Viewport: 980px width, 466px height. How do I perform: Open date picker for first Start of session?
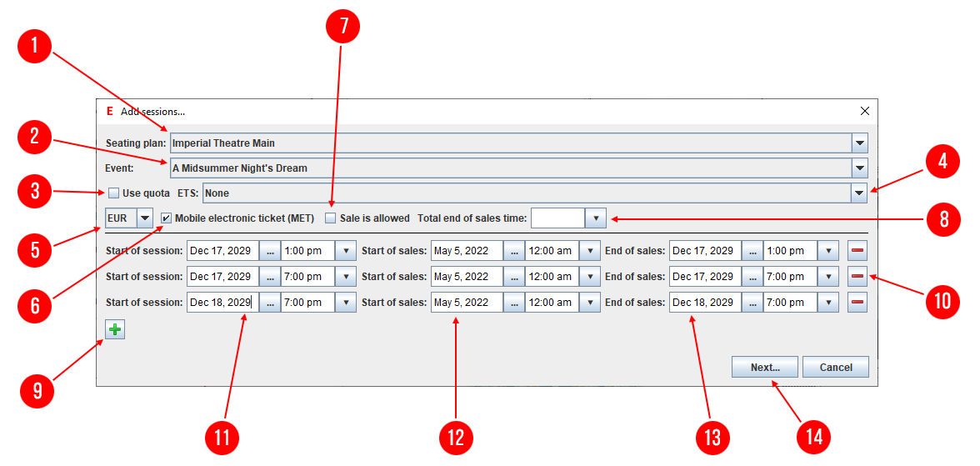pos(270,251)
